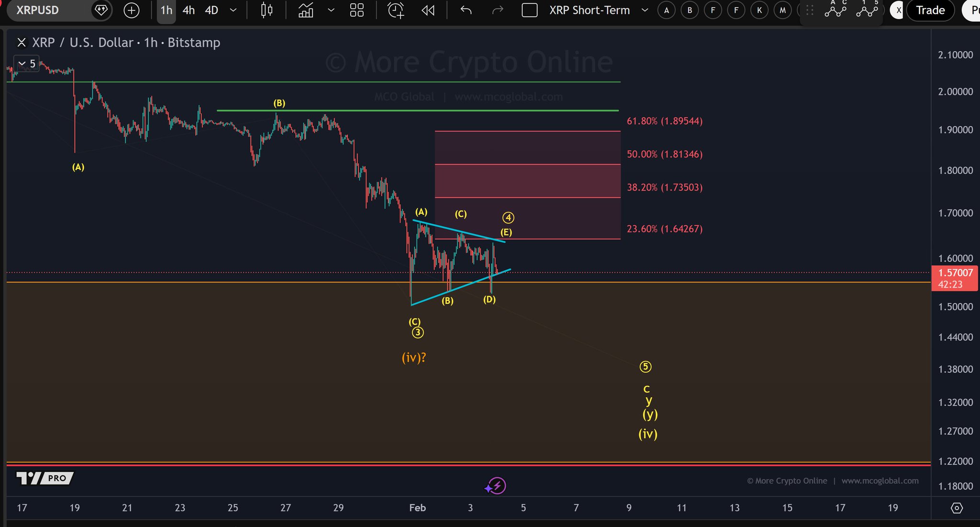Select the ABC Elliott correction wave tool
Image resolution: width=980 pixels, height=527 pixels.
click(x=835, y=10)
